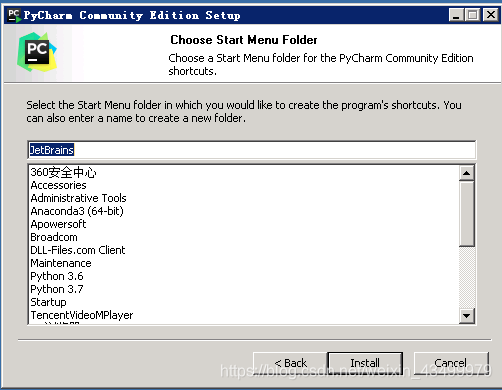502x390 pixels.
Task: Click the folder list scroll up arrow
Action: point(467,173)
